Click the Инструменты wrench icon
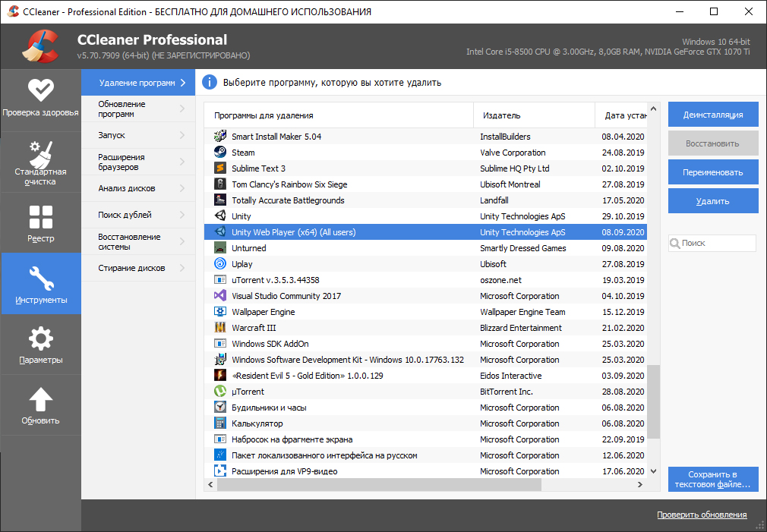Image resolution: width=767 pixels, height=532 pixels. click(x=40, y=277)
